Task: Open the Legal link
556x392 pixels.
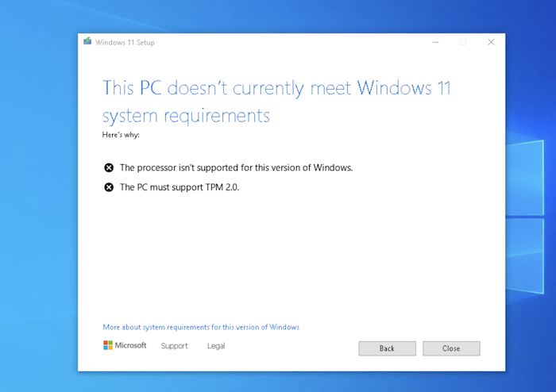Action: [x=216, y=346]
